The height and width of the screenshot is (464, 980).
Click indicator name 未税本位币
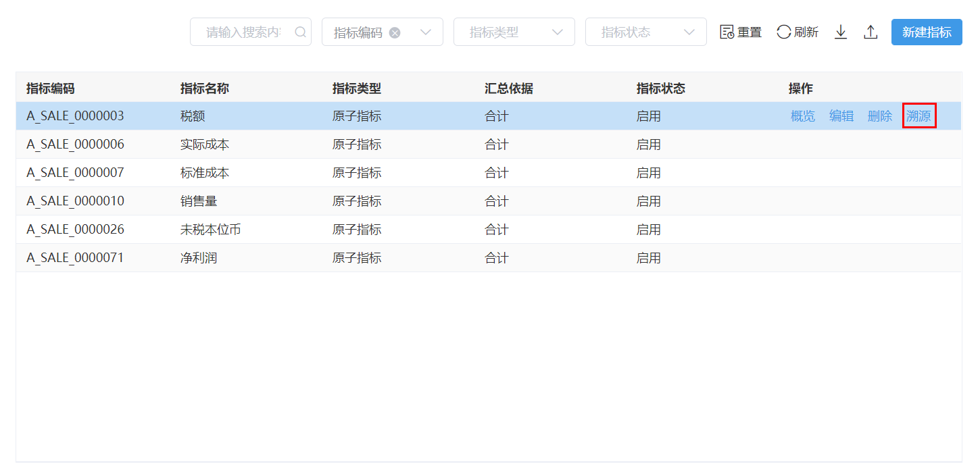click(211, 230)
